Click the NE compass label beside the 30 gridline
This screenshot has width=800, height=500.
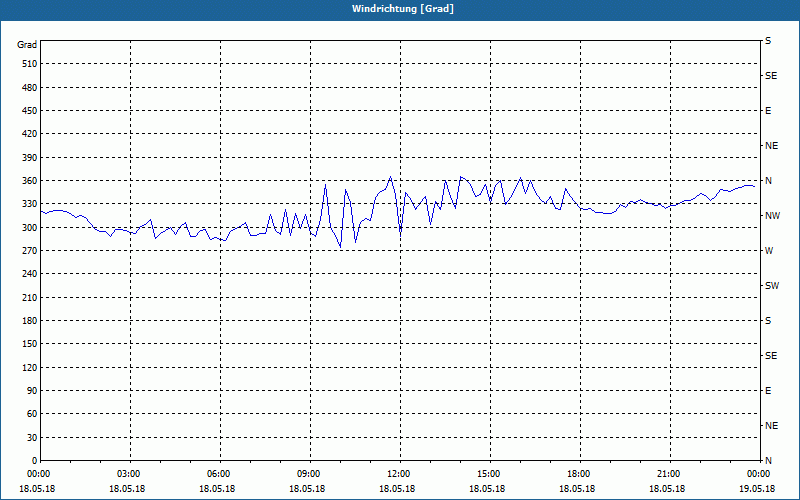771,426
